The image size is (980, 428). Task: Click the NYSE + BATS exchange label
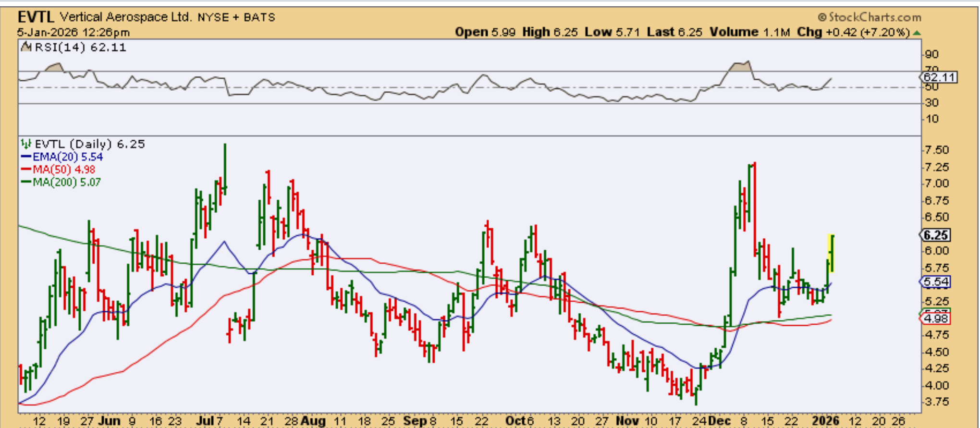point(236,17)
